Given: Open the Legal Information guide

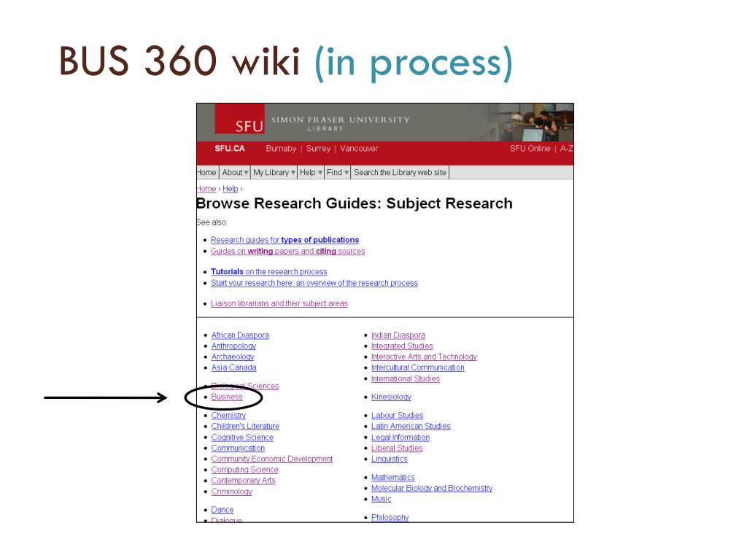Looking at the screenshot, I should (400, 437).
